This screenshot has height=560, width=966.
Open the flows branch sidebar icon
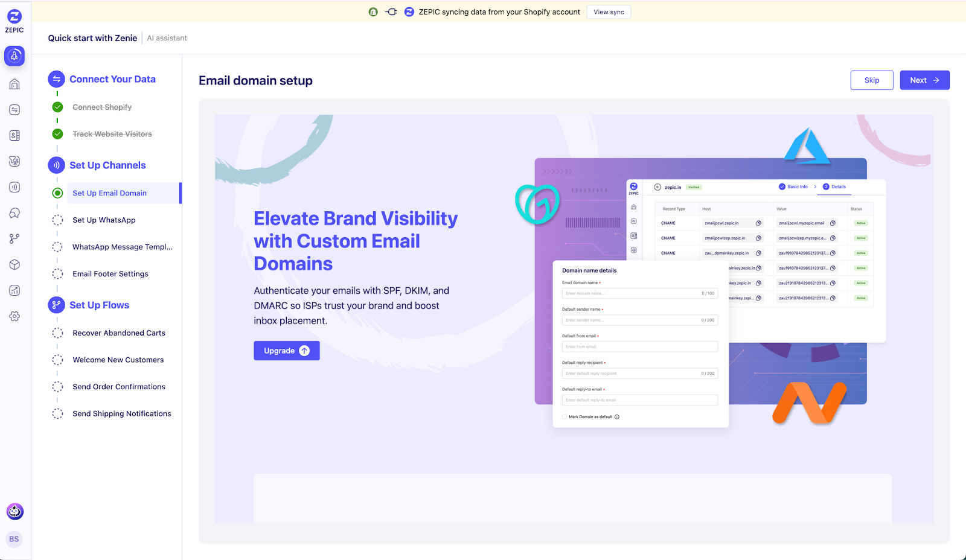[14, 239]
